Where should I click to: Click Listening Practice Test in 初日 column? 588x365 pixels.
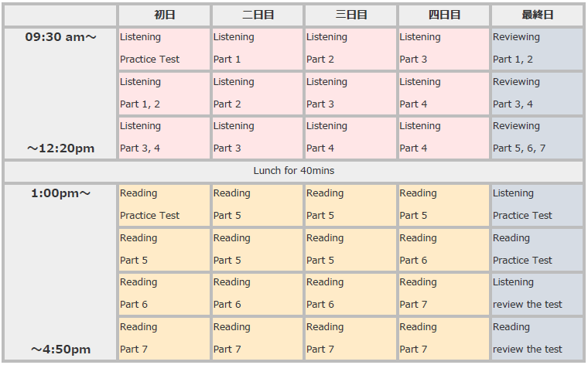click(164, 49)
